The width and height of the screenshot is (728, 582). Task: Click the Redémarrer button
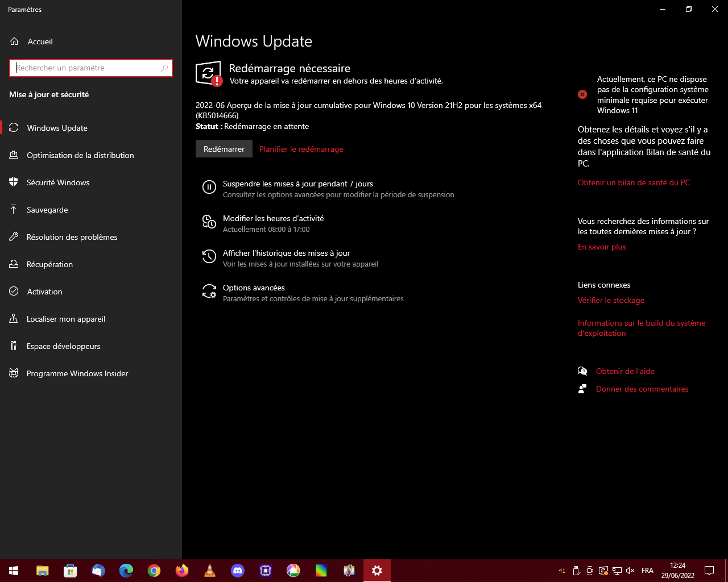coord(224,149)
